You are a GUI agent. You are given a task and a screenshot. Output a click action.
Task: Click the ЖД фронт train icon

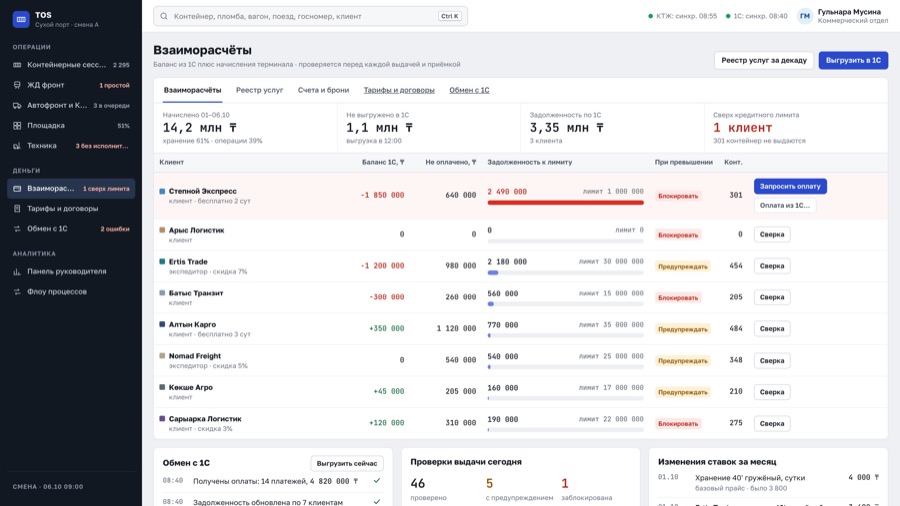17,85
